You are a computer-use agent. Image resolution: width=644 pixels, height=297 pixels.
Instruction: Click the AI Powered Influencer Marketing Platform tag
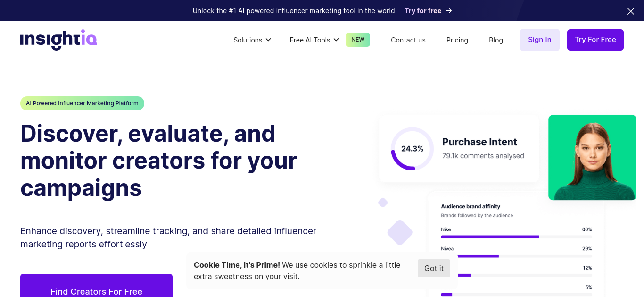coord(82,103)
